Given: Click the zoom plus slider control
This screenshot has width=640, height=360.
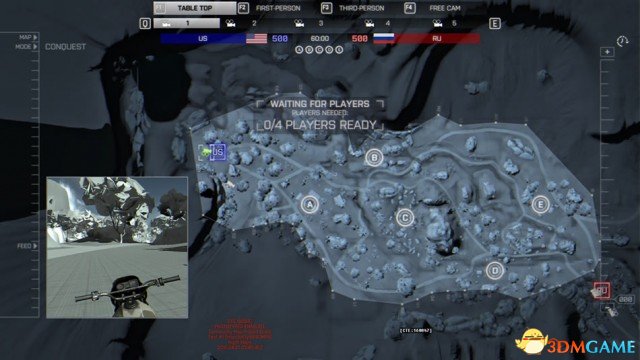Looking at the screenshot, I should (x=607, y=52).
